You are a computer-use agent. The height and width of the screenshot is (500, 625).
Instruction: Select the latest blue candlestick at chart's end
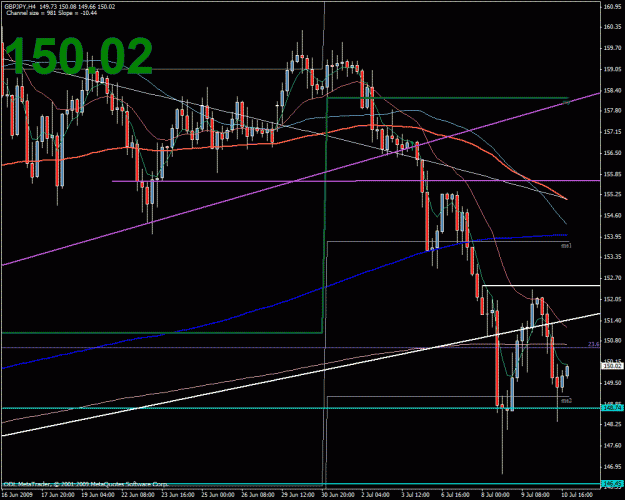pos(567,371)
